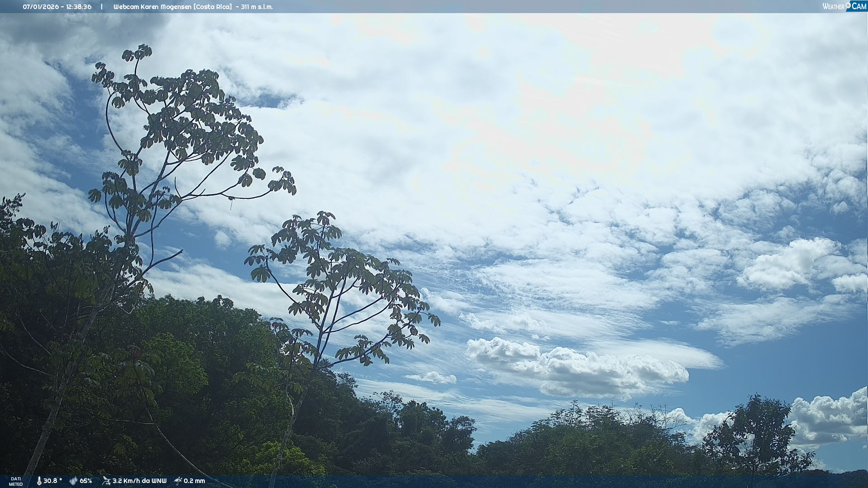Image resolution: width=868 pixels, height=488 pixels.
Task: Click the 311 m s.l.m. altitude text
Action: coord(257,7)
